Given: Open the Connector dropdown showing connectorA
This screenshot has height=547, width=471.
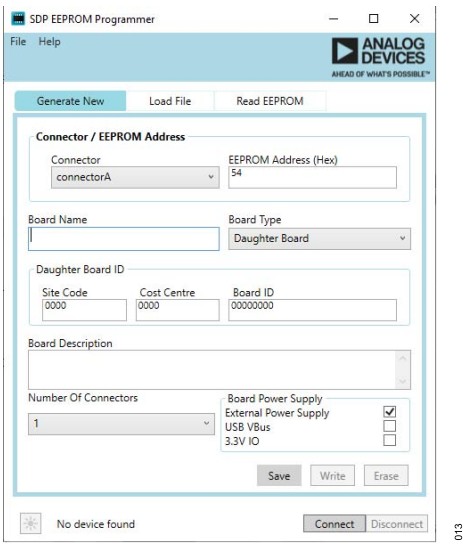Looking at the screenshot, I should pos(135,177).
